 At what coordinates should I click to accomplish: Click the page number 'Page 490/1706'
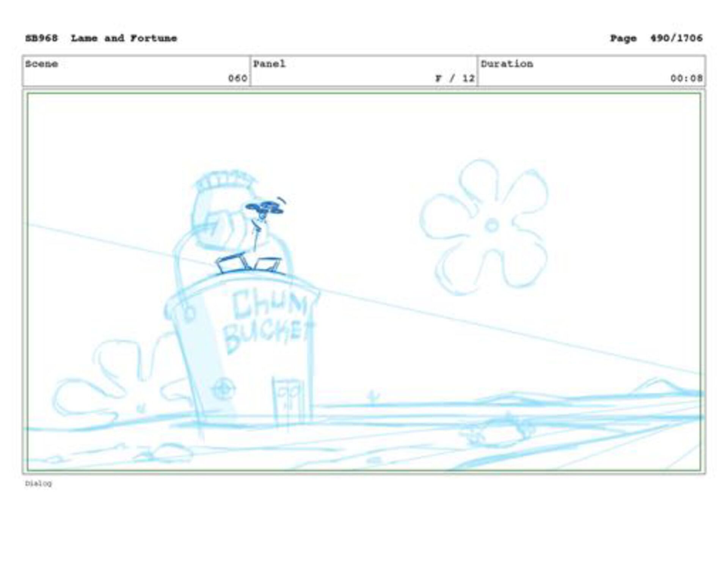[x=656, y=38]
